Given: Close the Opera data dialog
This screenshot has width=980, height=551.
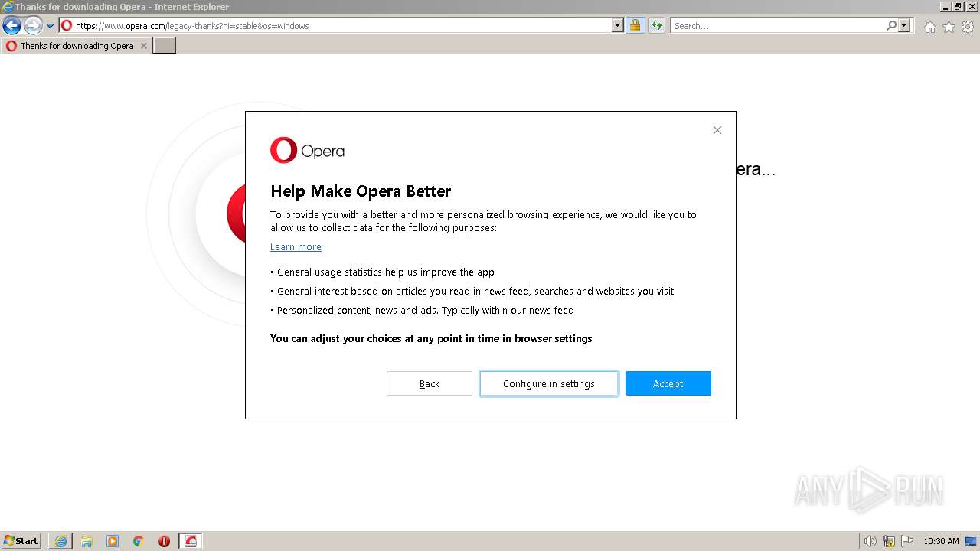Looking at the screenshot, I should [717, 130].
